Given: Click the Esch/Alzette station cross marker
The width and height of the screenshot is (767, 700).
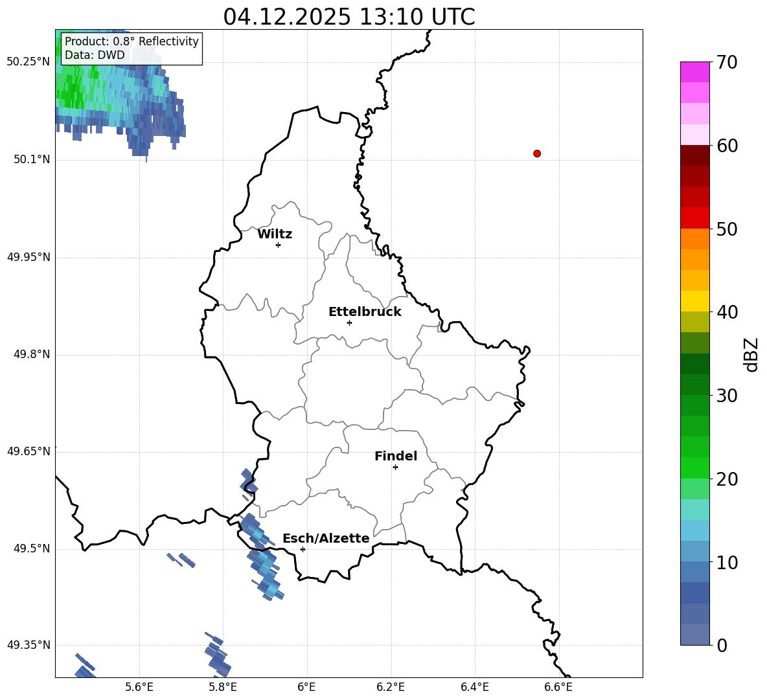Looking at the screenshot, I should (303, 549).
